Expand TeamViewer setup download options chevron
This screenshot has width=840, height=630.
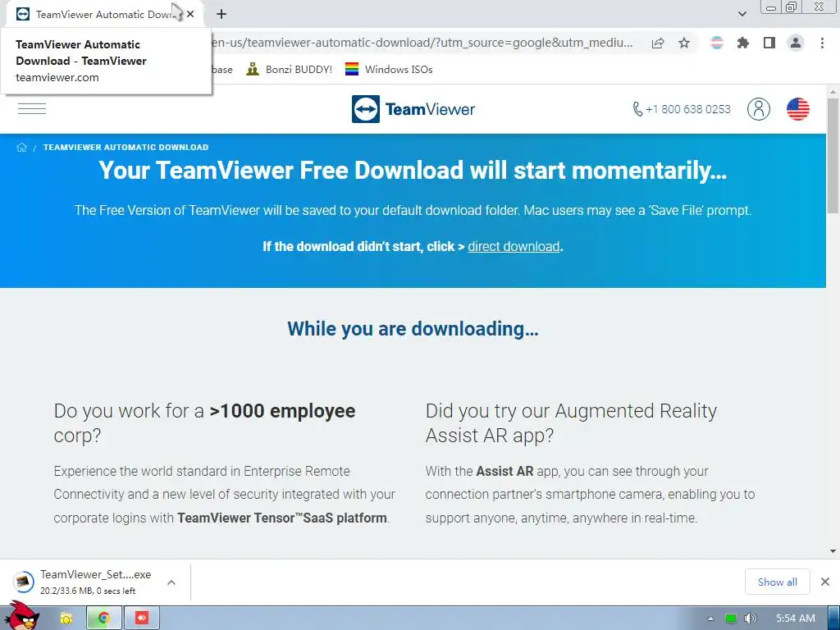(x=171, y=582)
